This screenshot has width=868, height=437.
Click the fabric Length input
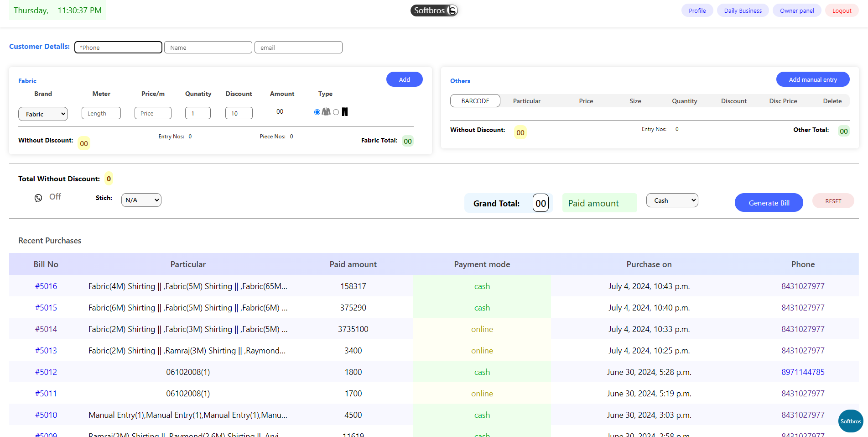click(x=101, y=113)
